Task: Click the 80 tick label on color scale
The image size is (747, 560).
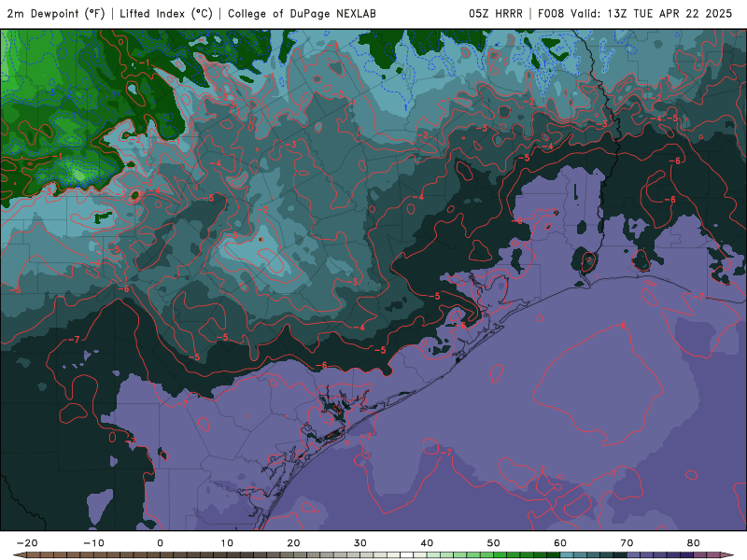Action: [x=694, y=543]
